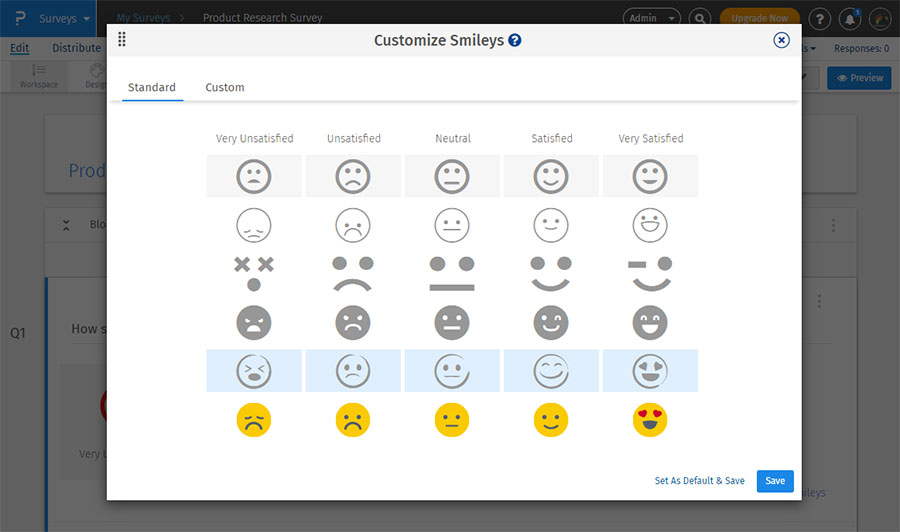The width and height of the screenshot is (900, 532).
Task: Click the Save button
Action: click(x=775, y=481)
